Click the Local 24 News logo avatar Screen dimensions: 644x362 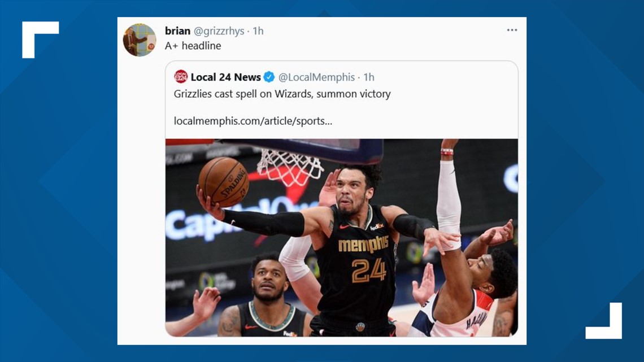click(181, 77)
